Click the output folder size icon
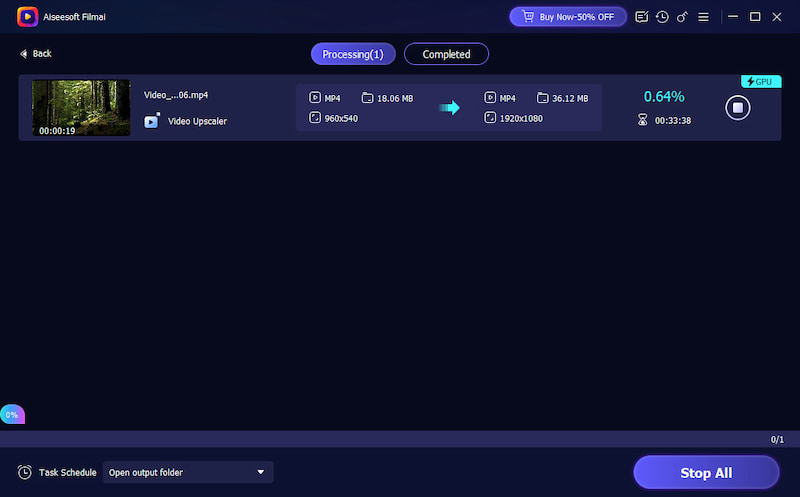800x497 pixels. [542, 98]
